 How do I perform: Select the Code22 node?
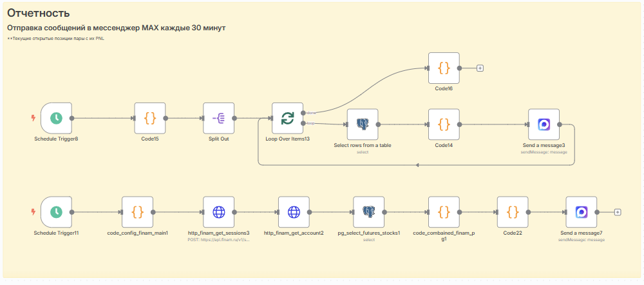(x=513, y=211)
